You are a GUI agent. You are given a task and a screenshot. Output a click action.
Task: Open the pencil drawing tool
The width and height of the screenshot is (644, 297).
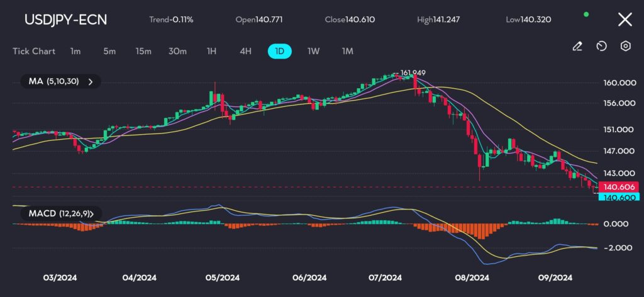[x=577, y=46]
